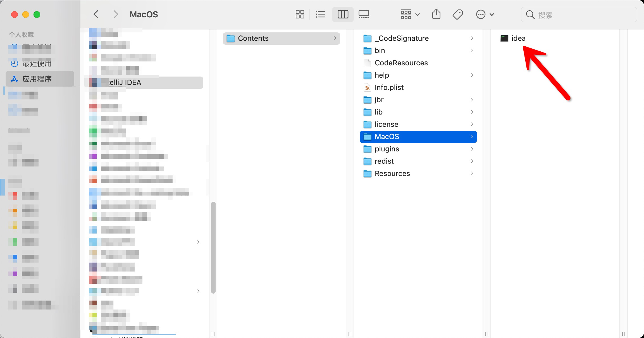This screenshot has height=338, width=644.
Task: Expand the bin folder chevron
Action: [x=472, y=51]
